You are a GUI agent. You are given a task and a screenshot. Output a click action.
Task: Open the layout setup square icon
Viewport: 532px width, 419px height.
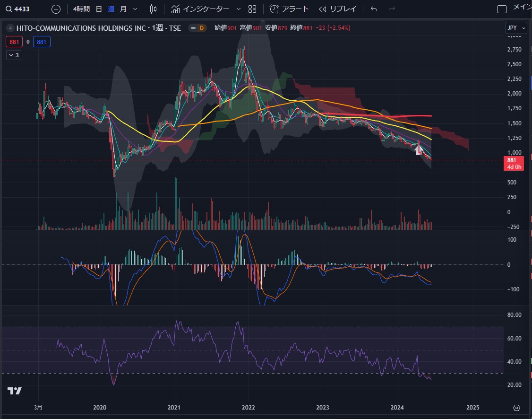[x=502, y=9]
